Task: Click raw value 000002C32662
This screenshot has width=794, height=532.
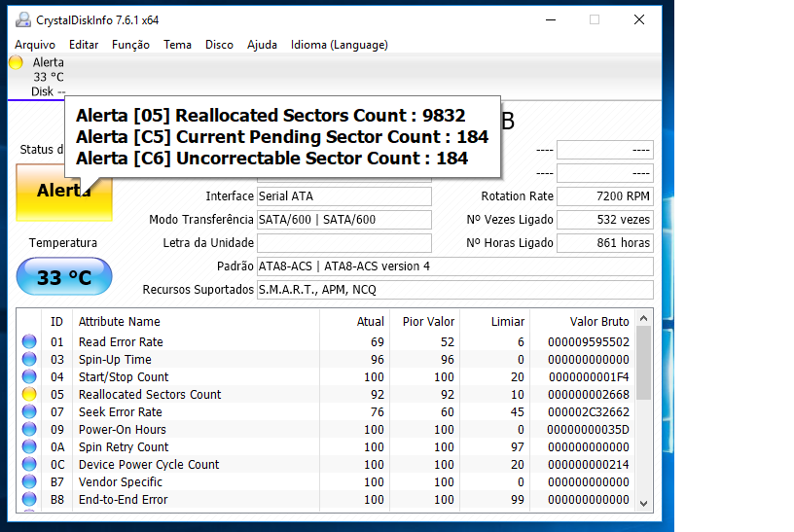Action: (589, 412)
